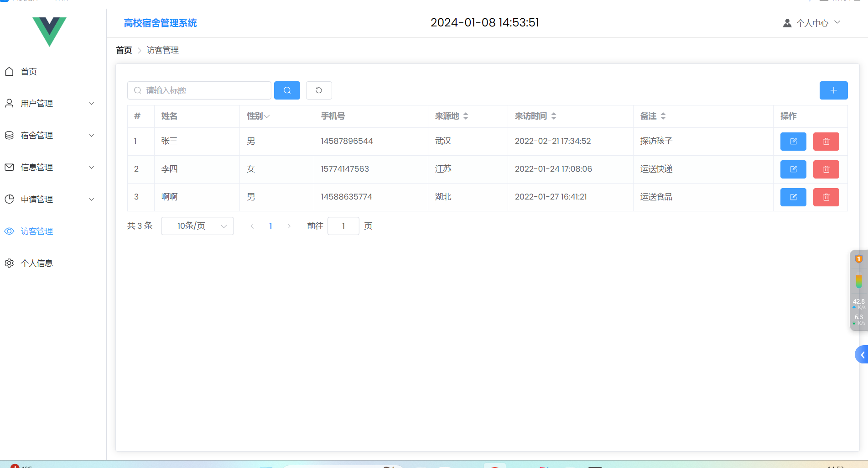
Task: Click the 手机号 column header
Action: tap(333, 116)
